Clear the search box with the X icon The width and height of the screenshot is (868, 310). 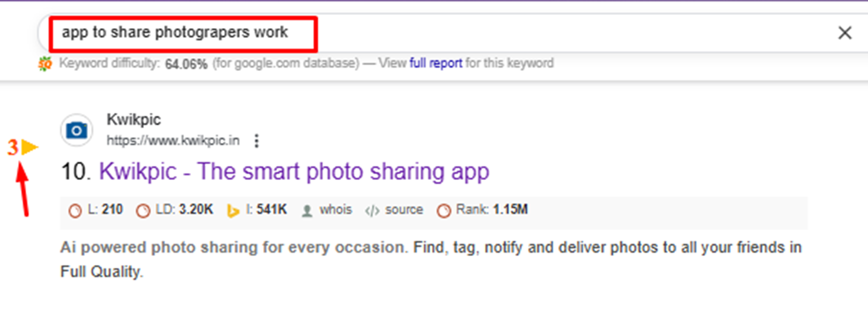(844, 33)
